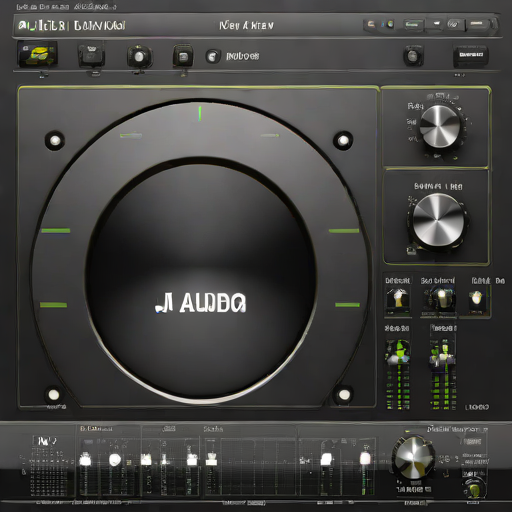Click the round knob button on the toolbar's right side
The image size is (512, 512).
tap(413, 55)
